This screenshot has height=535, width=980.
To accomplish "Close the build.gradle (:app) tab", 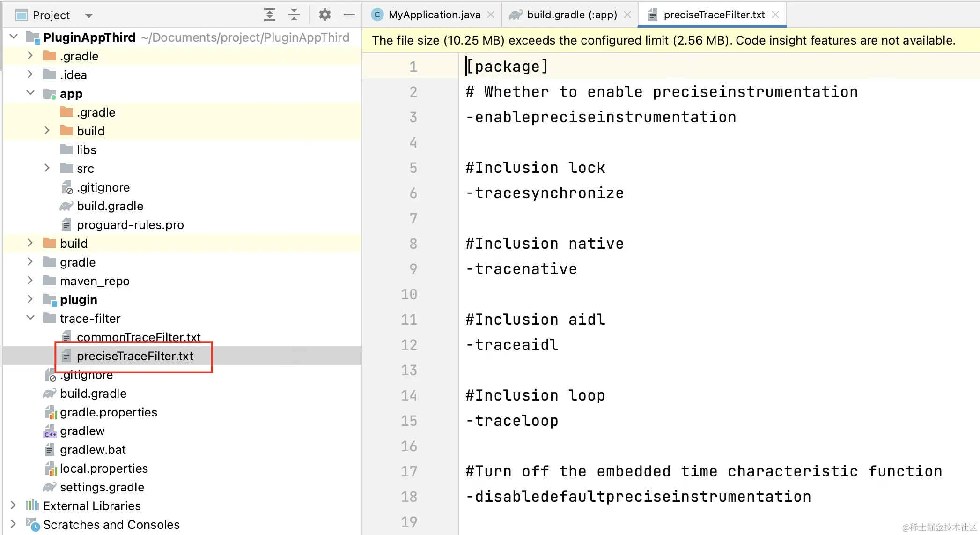I will point(628,15).
